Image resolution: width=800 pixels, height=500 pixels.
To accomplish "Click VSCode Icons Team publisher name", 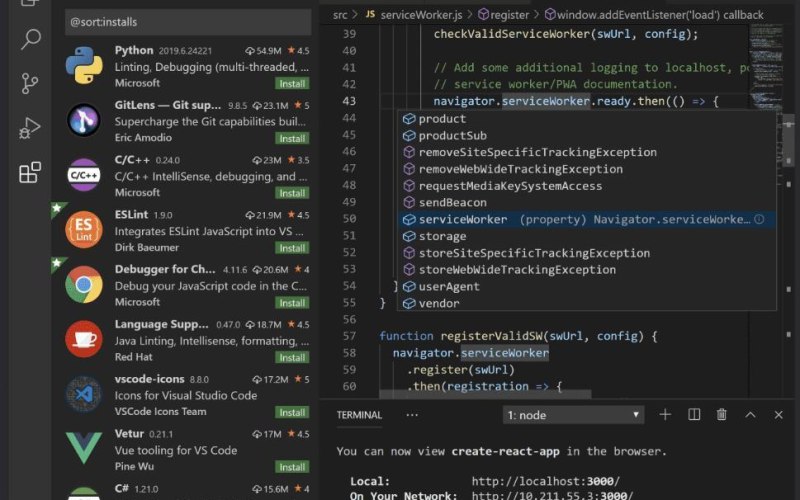I will point(160,411).
